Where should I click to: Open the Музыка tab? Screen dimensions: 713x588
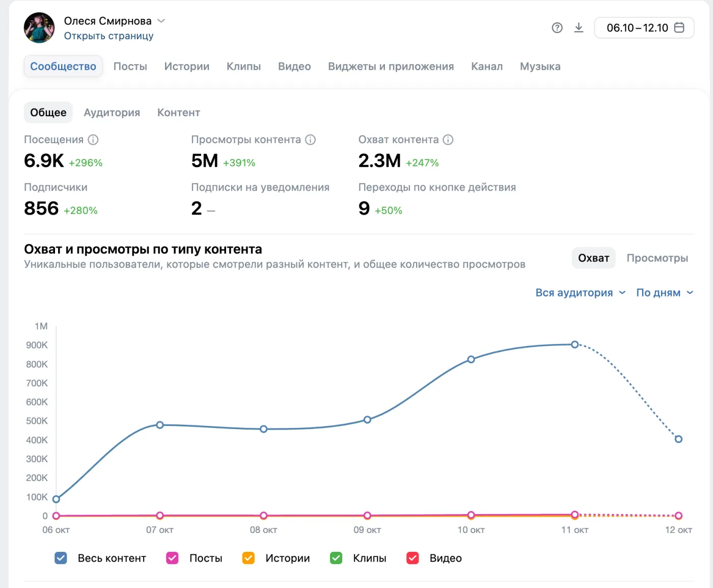tap(540, 66)
